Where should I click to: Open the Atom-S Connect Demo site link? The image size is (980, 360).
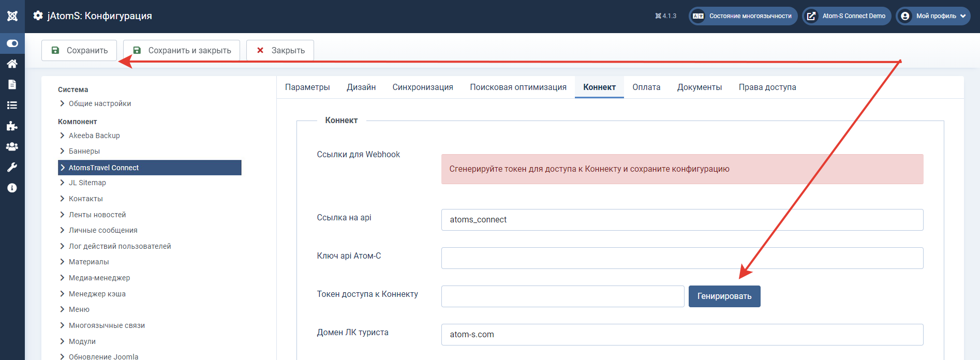click(x=847, y=16)
